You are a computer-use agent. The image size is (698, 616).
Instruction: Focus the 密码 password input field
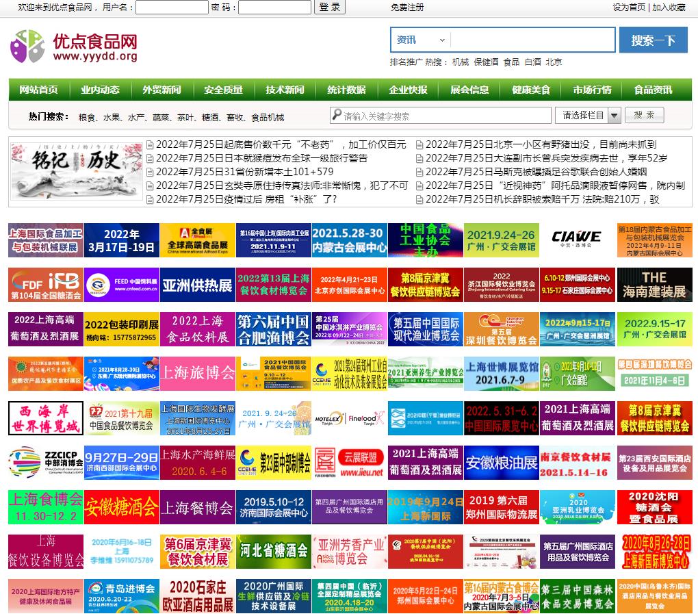click(x=274, y=7)
